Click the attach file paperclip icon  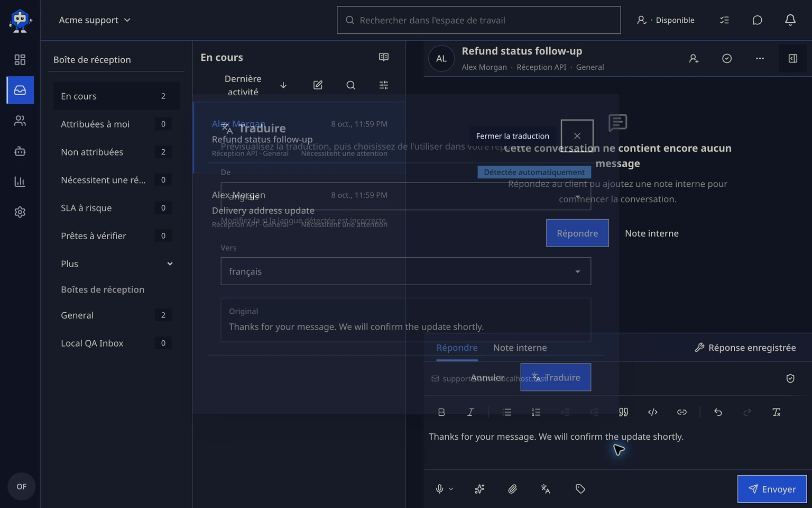pyautogui.click(x=512, y=489)
